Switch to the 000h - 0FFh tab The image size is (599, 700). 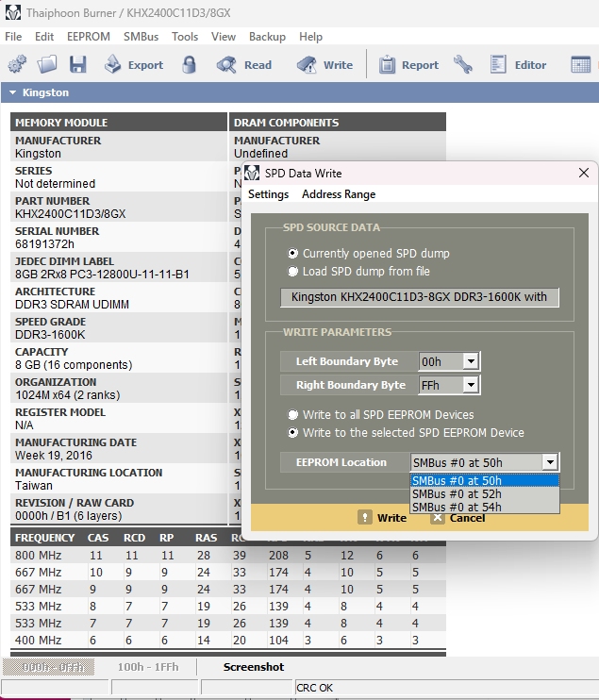point(49,667)
